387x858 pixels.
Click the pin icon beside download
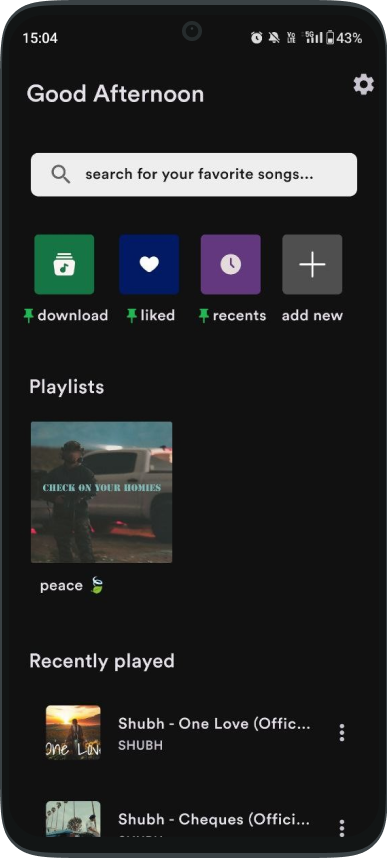click(x=28, y=316)
